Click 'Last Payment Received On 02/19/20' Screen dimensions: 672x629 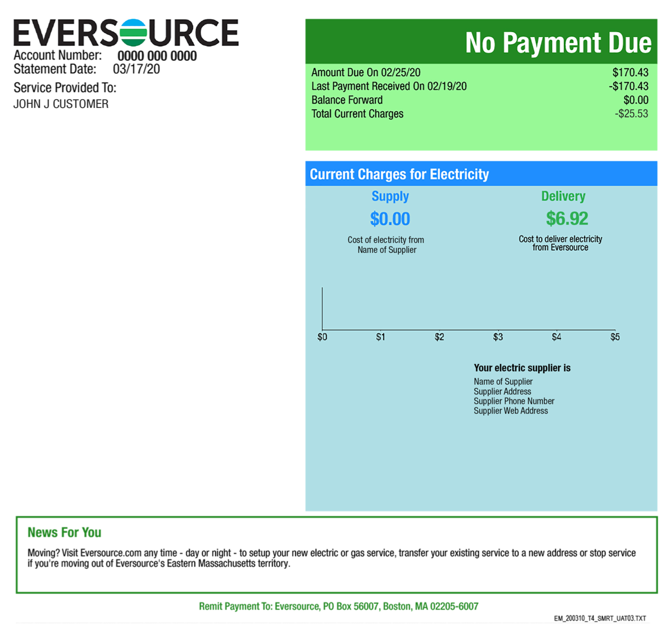click(x=389, y=86)
